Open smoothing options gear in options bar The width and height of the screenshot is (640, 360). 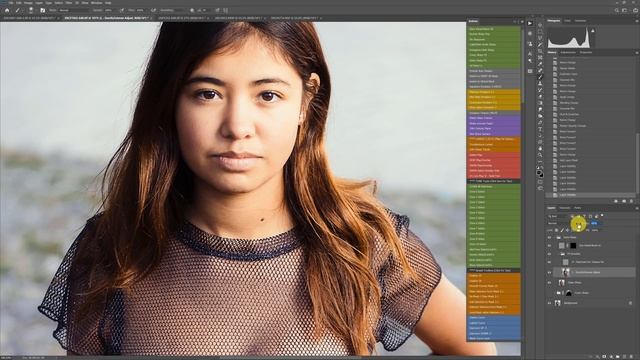tap(192, 10)
